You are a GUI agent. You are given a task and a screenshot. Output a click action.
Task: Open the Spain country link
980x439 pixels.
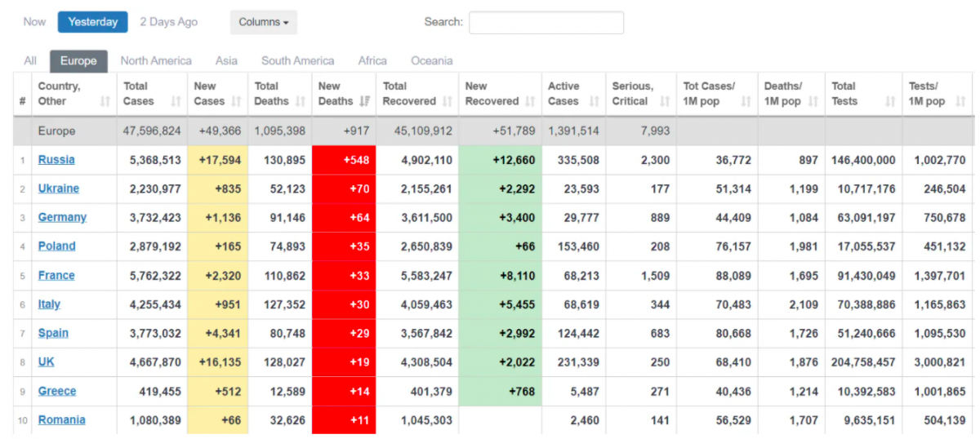point(53,333)
